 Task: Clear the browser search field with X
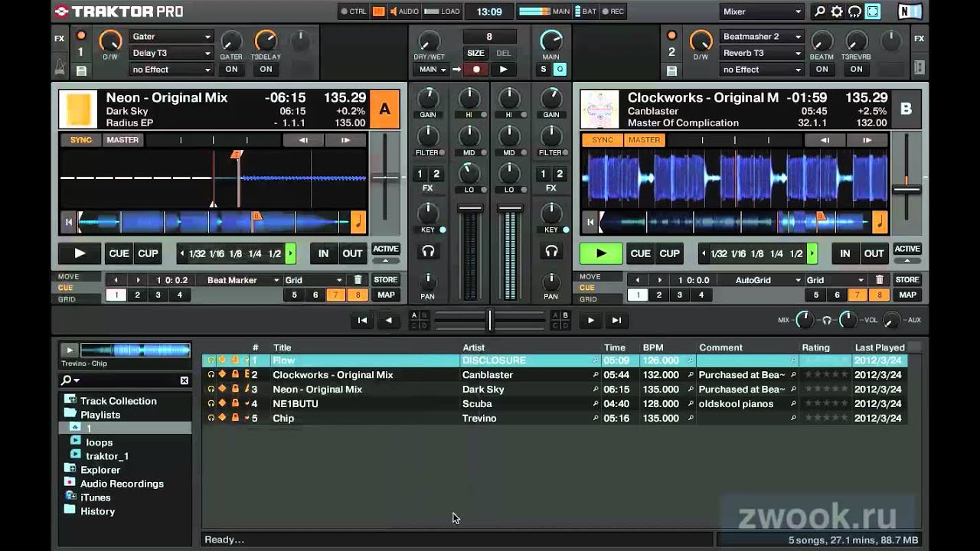[x=185, y=380]
